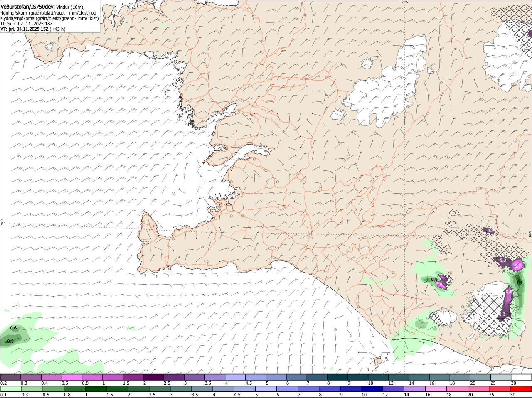Pick the rain legend swatch starting at 10

[x=372, y=389]
